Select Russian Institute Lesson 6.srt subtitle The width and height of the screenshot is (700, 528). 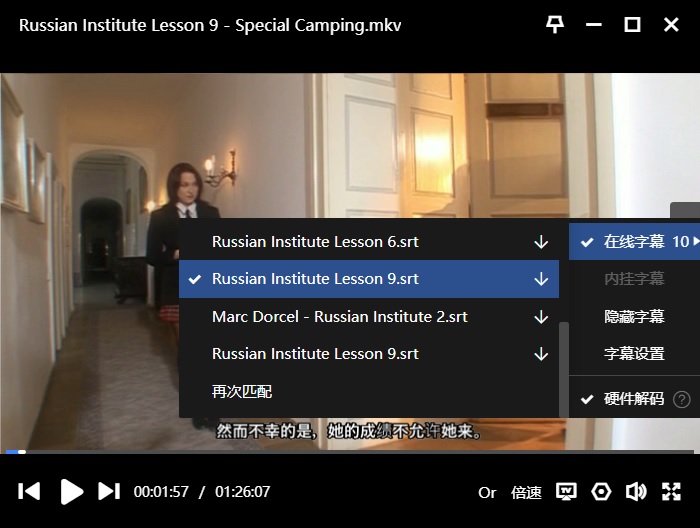click(x=369, y=241)
